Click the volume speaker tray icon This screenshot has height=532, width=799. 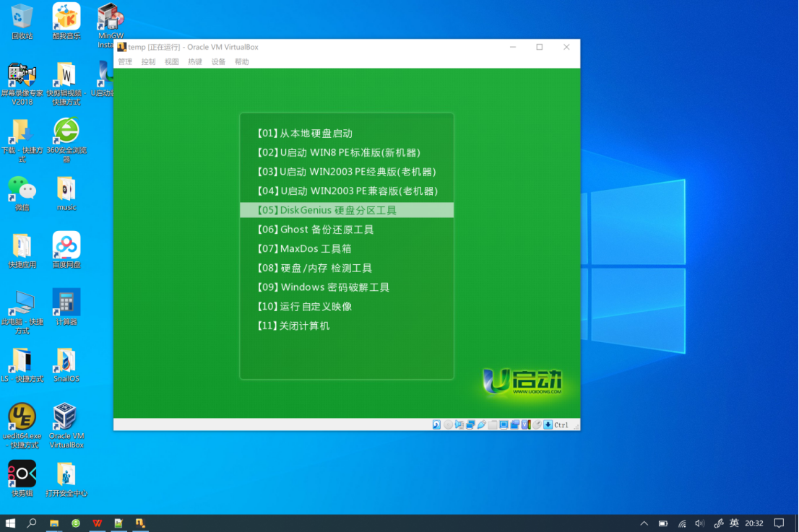click(699, 523)
